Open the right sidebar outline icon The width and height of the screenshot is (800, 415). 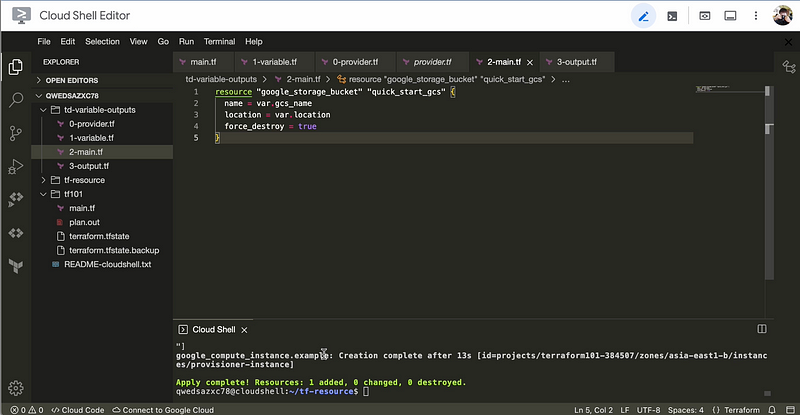point(789,67)
